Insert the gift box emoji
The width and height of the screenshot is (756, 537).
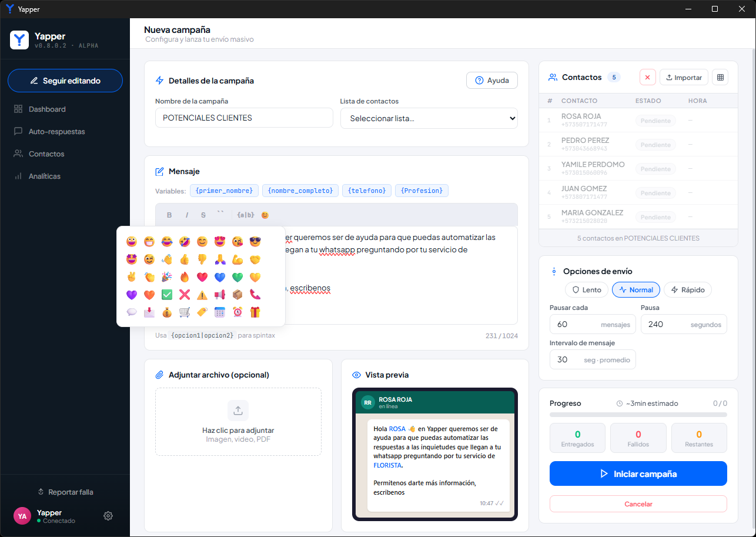point(255,312)
